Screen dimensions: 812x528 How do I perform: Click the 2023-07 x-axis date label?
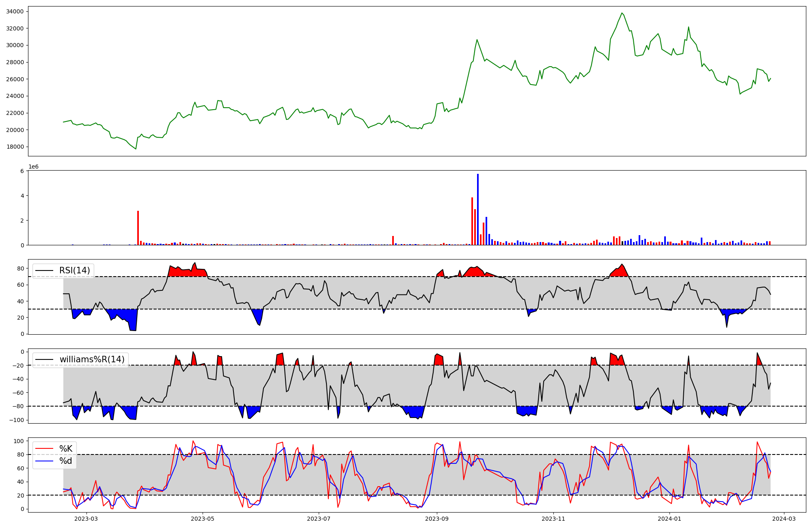point(319,519)
